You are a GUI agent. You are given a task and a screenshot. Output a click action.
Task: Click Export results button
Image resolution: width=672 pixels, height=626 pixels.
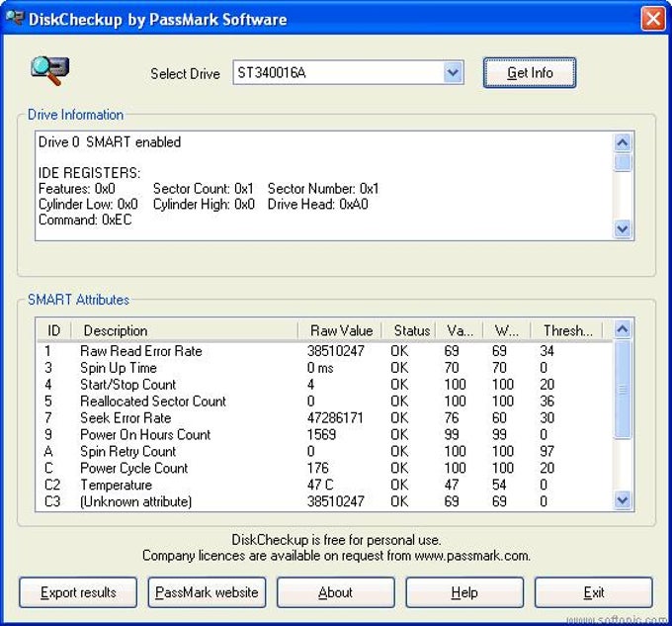coord(78,592)
